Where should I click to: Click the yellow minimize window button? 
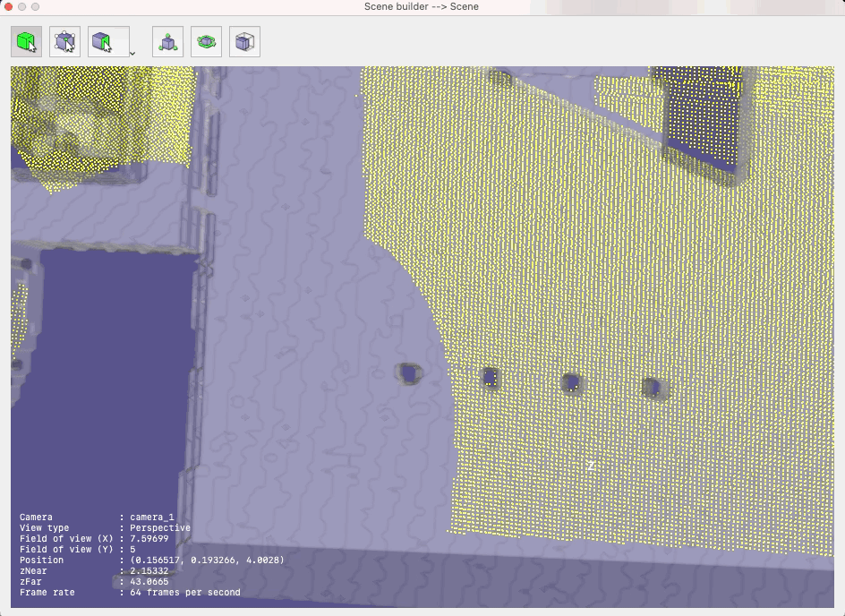pos(22,6)
